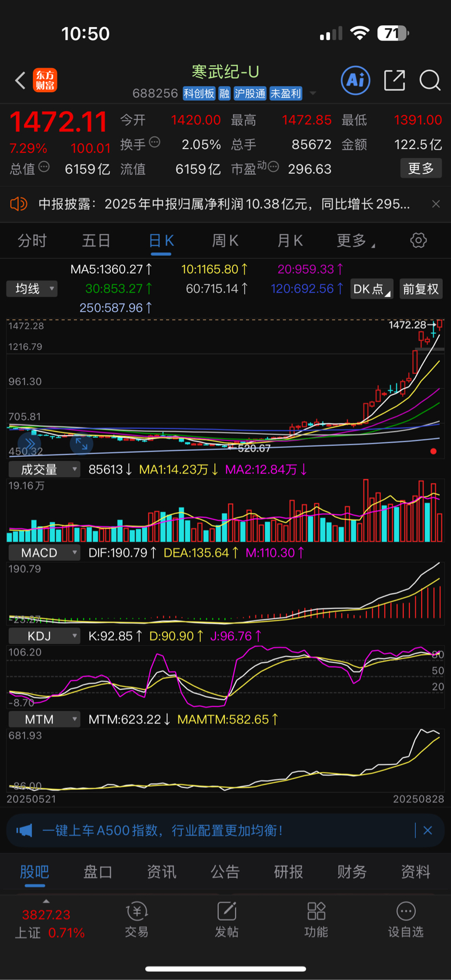Tap the MA5:1360.27 value

111,269
